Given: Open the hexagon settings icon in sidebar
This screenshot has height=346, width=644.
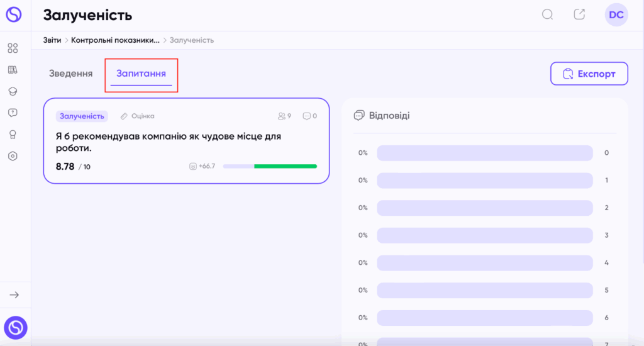Looking at the screenshot, I should click(13, 156).
